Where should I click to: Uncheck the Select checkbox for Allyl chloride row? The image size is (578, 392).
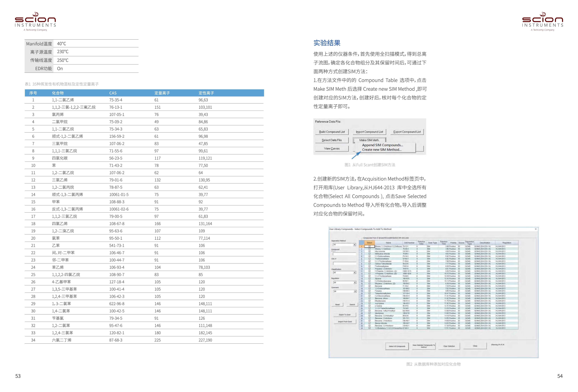369,251
